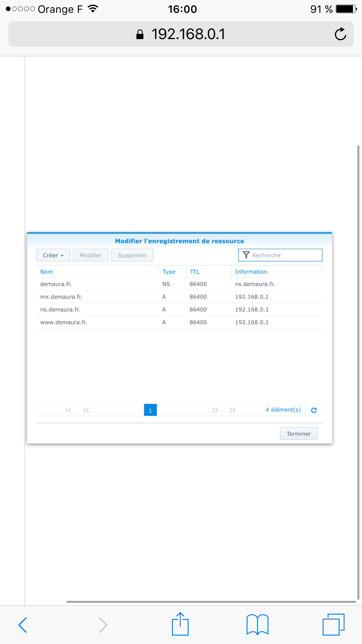Select page 1 in the pager
Screen dimensions: 362x644
pyautogui.click(x=150, y=410)
